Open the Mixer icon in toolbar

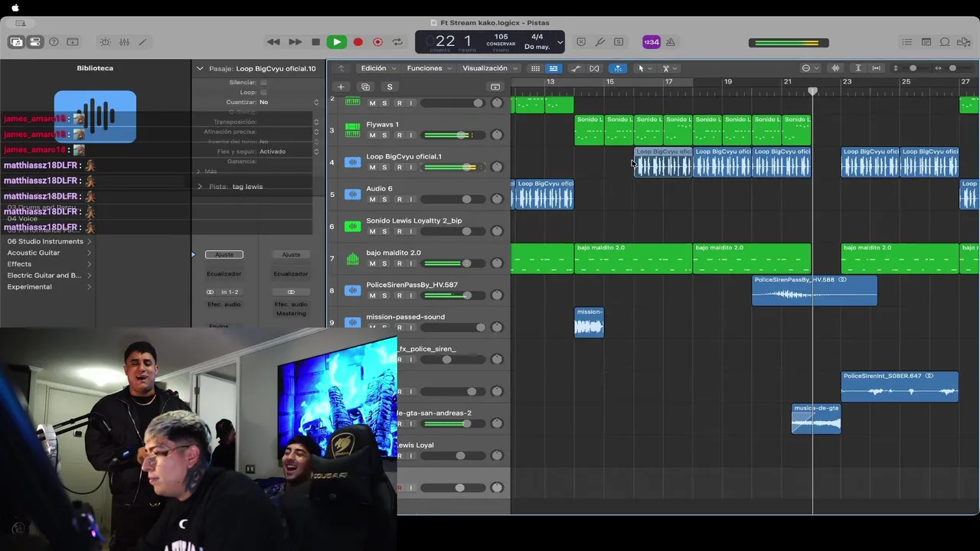(x=124, y=42)
